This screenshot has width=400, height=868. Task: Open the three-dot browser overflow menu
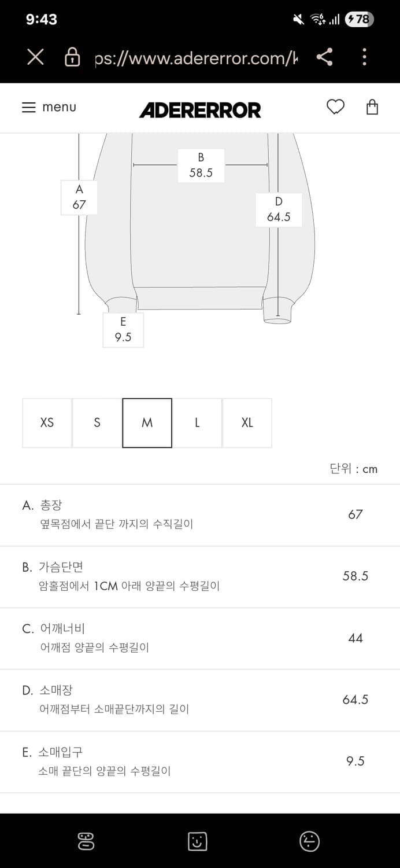[x=364, y=57]
